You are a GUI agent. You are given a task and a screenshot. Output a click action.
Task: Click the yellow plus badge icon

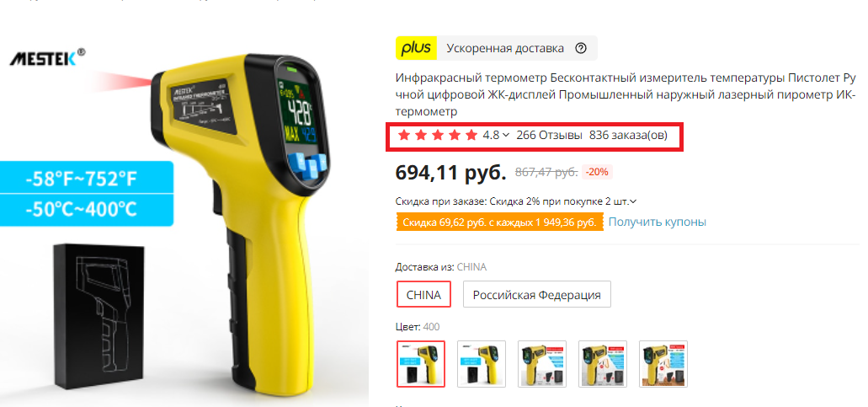416,48
